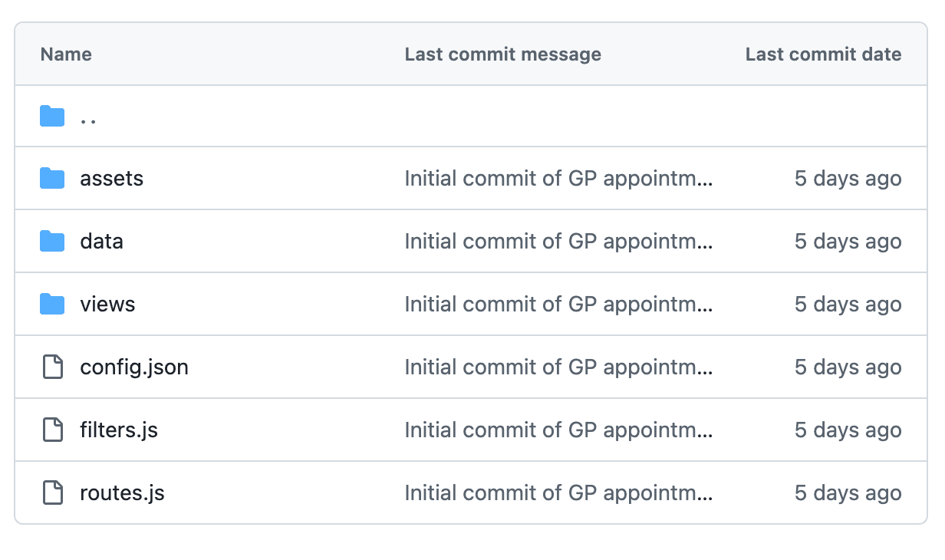
Task: Click the data folder icon
Action: 52,242
